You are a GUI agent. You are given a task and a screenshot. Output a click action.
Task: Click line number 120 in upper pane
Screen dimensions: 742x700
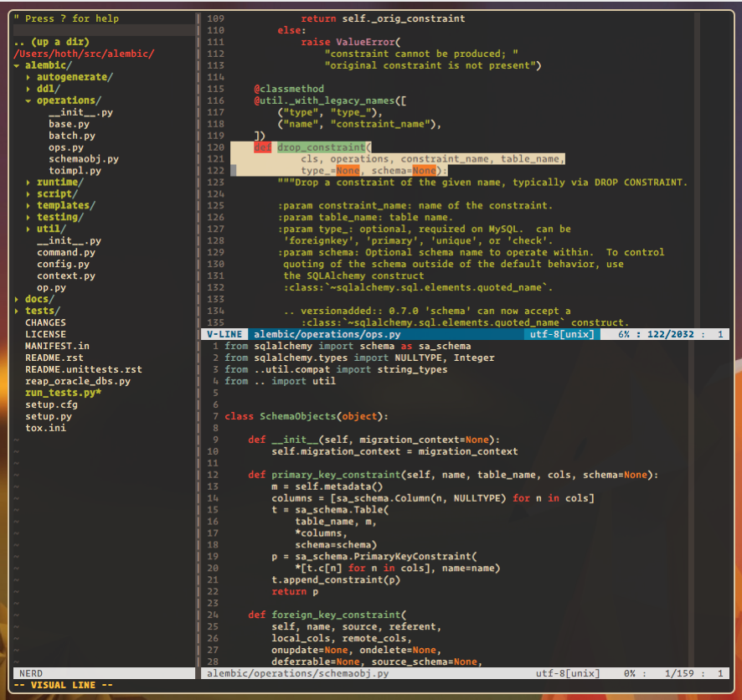click(216, 147)
